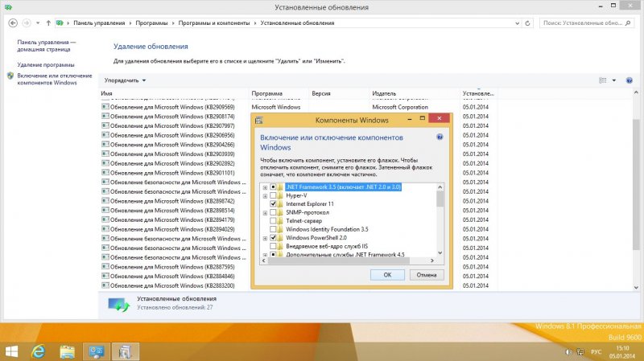Open Control Panel home page link
Image resolution: width=644 pixels, height=361 pixels.
(x=47, y=46)
